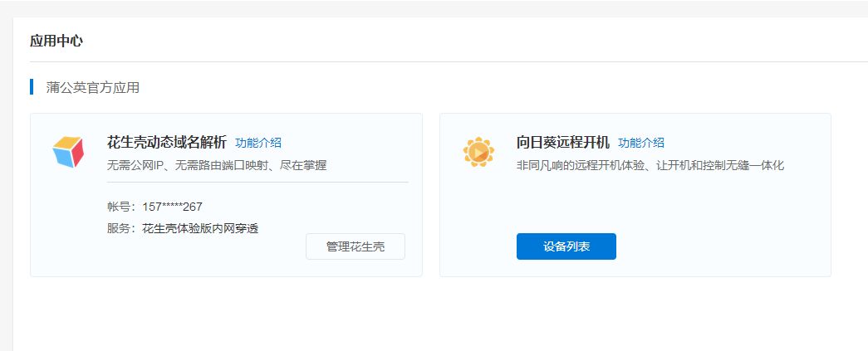Click the service text 花生壳体验版内网穿透

tap(200, 228)
